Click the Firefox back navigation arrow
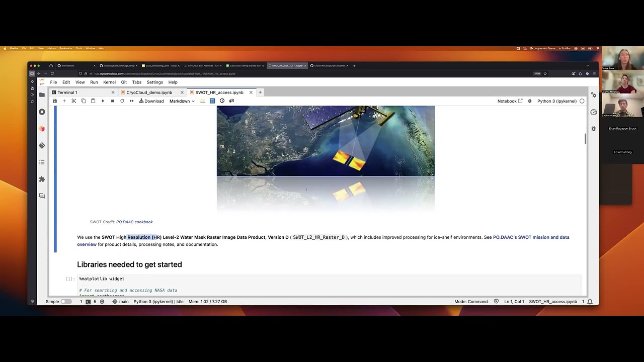This screenshot has height=362, width=644. 39,73
